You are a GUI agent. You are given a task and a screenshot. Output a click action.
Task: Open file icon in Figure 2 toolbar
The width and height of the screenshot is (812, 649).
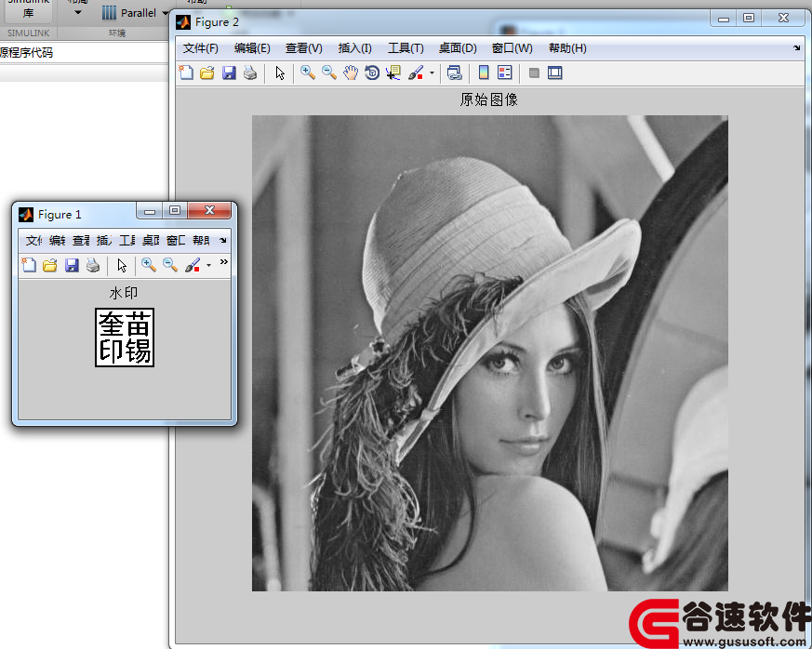pyautogui.click(x=207, y=73)
